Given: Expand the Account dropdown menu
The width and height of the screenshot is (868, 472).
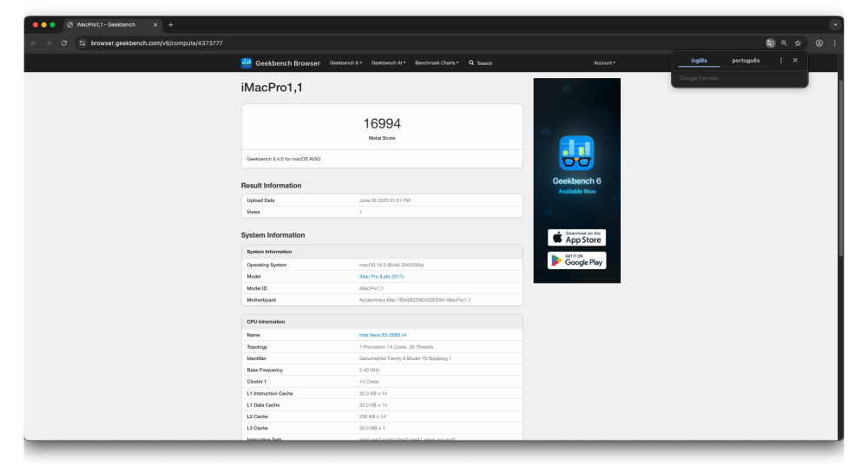Looking at the screenshot, I should (604, 63).
